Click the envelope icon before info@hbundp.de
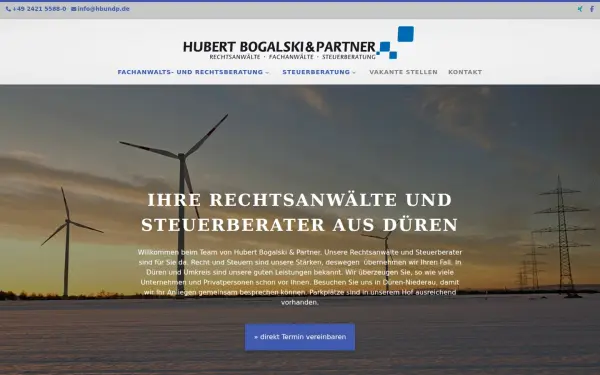This screenshot has width=600, height=375. [73, 9]
